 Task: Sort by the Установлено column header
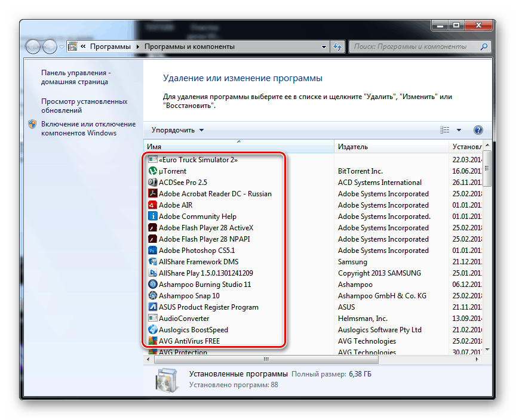(x=465, y=147)
